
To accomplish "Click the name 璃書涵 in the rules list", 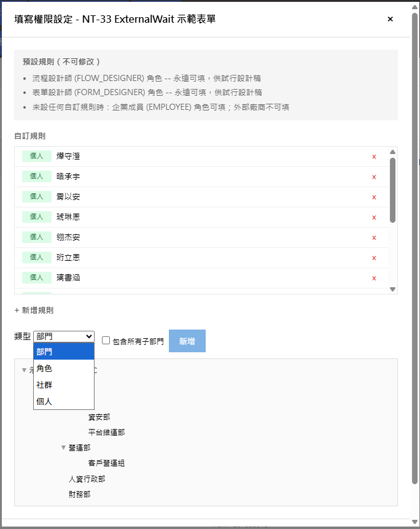I will 68,277.
